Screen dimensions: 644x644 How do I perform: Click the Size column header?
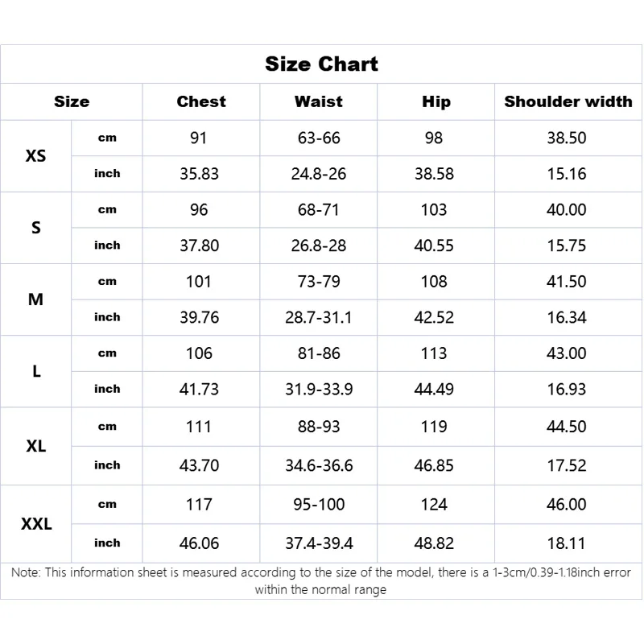[72, 101]
